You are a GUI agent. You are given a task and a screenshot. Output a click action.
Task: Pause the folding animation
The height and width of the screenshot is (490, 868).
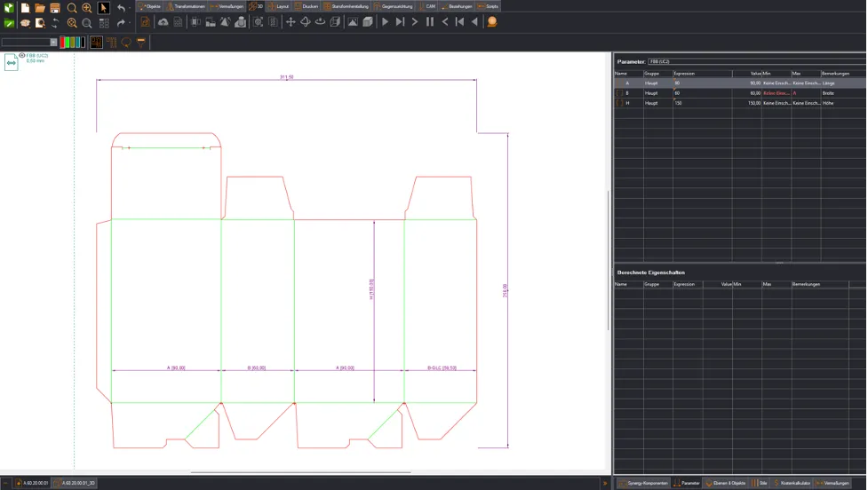430,22
